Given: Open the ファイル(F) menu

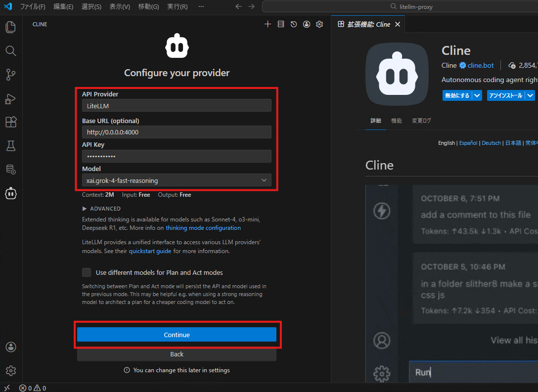Looking at the screenshot, I should pos(33,6).
